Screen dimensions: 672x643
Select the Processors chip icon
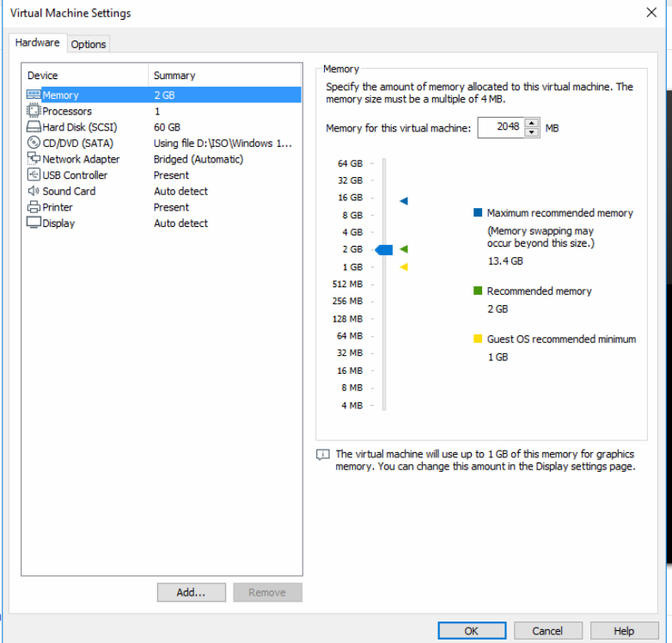tap(34, 111)
